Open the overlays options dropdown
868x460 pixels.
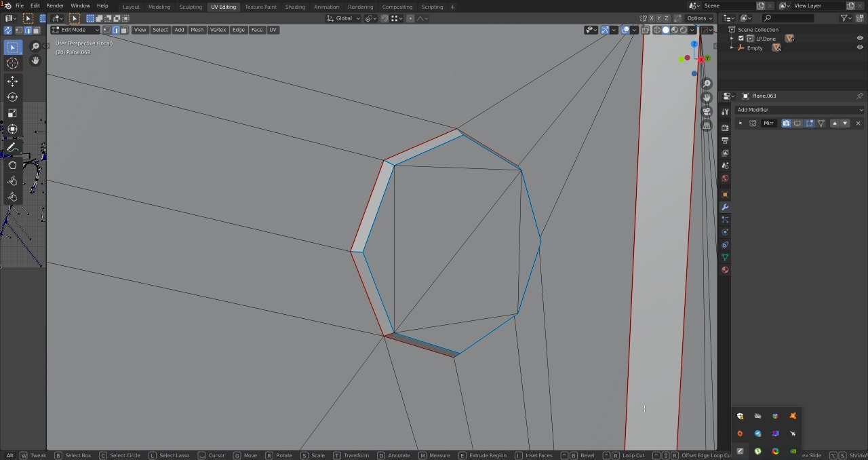point(634,30)
